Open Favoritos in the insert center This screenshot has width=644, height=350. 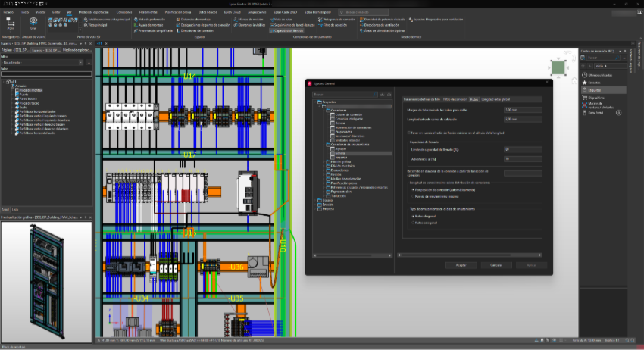click(x=591, y=83)
